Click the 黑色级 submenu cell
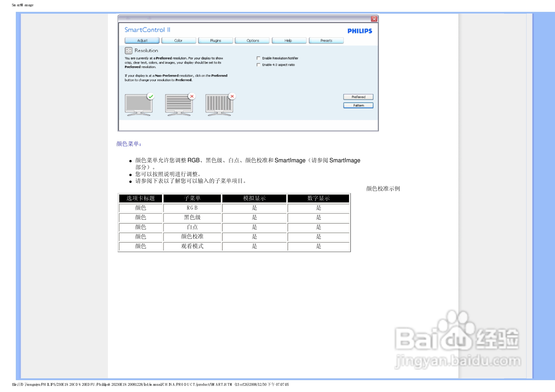This screenshot has width=555, height=392. point(192,217)
